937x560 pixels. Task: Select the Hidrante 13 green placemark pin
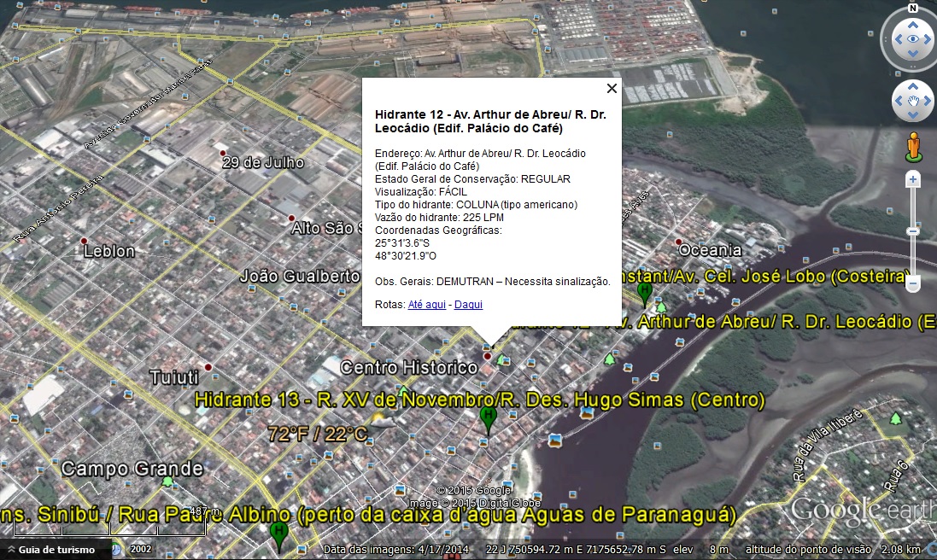pos(488,419)
